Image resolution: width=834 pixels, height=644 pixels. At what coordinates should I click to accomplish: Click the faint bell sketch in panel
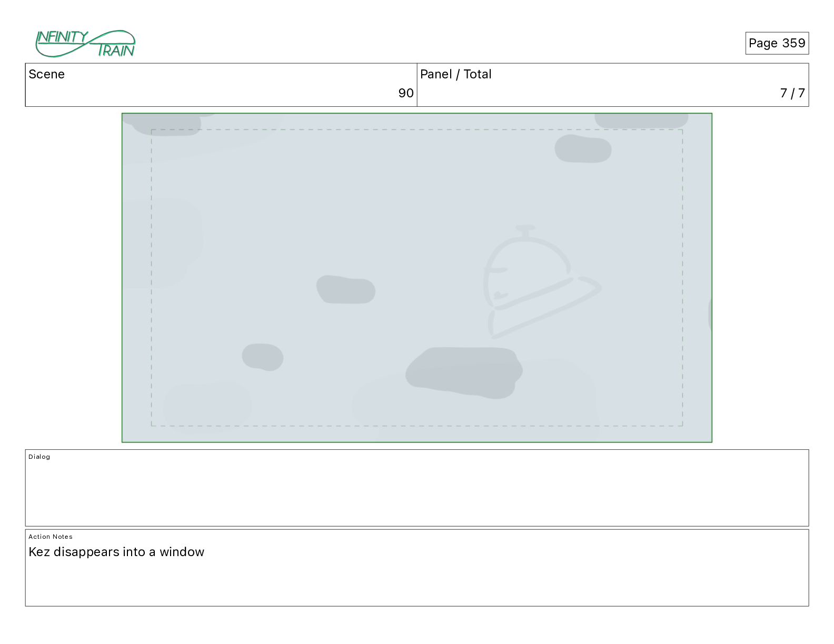[x=542, y=282]
